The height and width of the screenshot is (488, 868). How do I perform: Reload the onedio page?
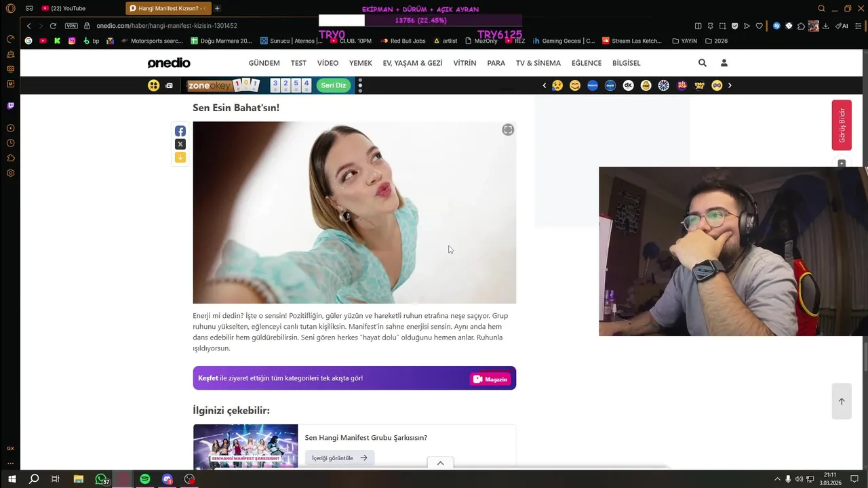coord(53,26)
